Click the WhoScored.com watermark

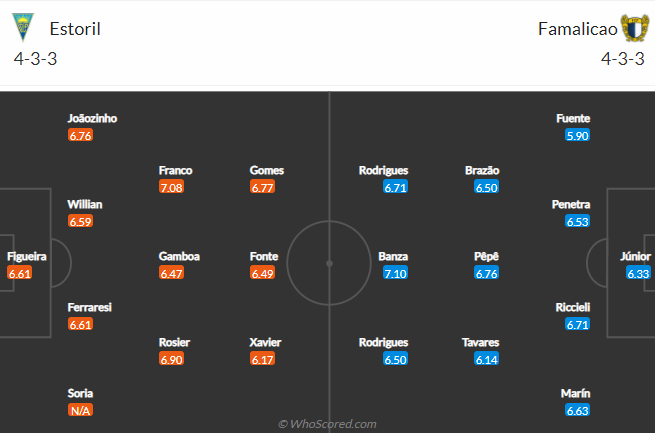[x=328, y=424]
